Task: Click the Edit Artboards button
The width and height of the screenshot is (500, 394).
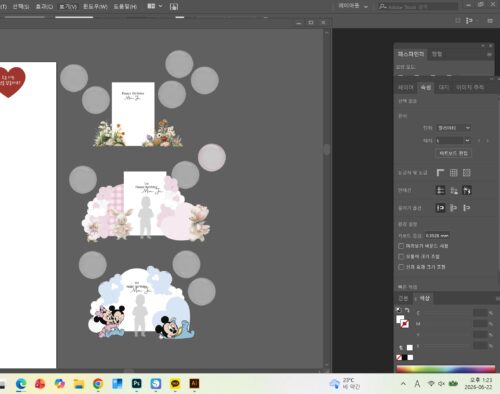Action: 454,153
